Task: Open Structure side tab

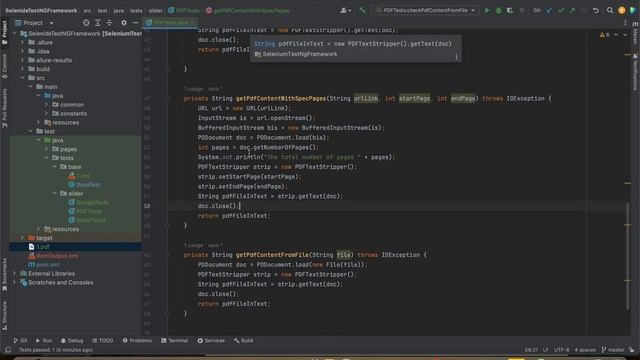Action: click(4, 315)
